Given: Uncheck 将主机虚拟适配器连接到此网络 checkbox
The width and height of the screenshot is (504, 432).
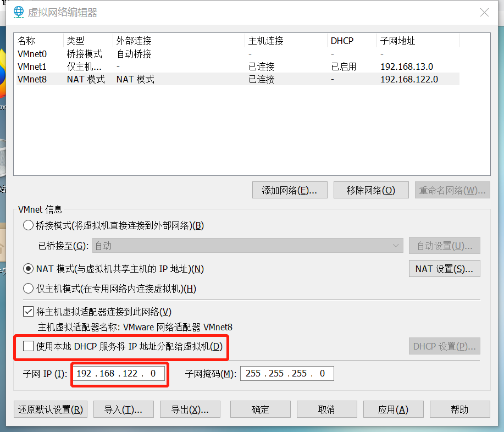Looking at the screenshot, I should 28,312.
